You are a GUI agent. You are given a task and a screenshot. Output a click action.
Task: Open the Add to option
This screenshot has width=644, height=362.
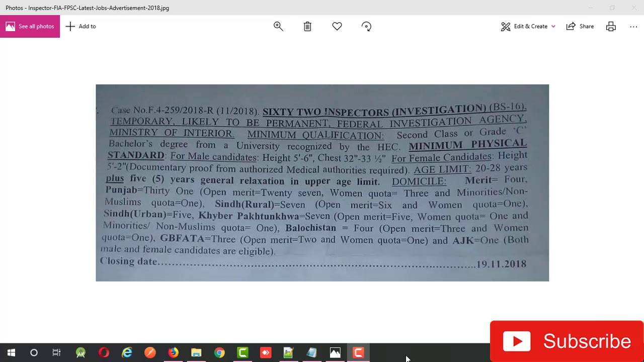coord(80,26)
